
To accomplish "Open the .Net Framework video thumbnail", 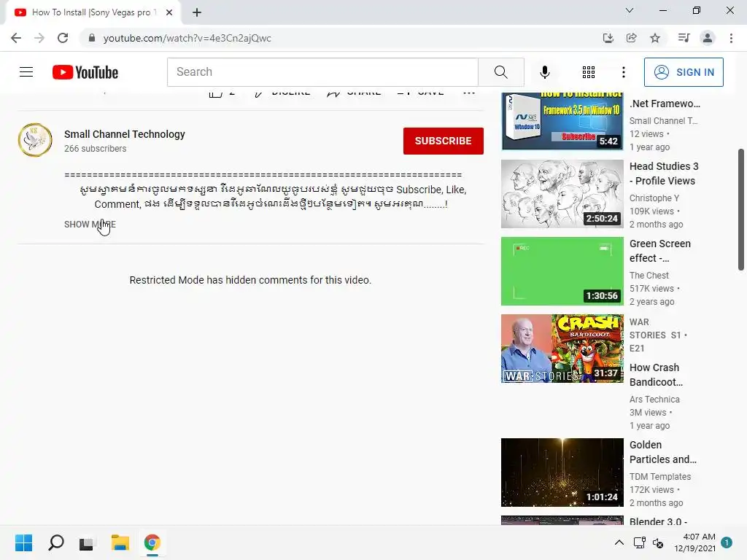I will pyautogui.click(x=562, y=121).
